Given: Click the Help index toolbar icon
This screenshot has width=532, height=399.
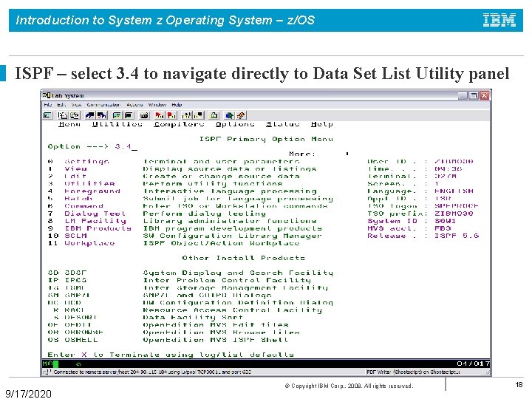Looking at the screenshot, I should tap(242, 115).
